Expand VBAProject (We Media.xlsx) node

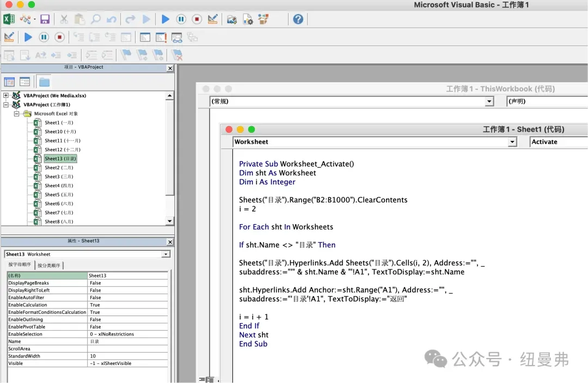point(6,96)
